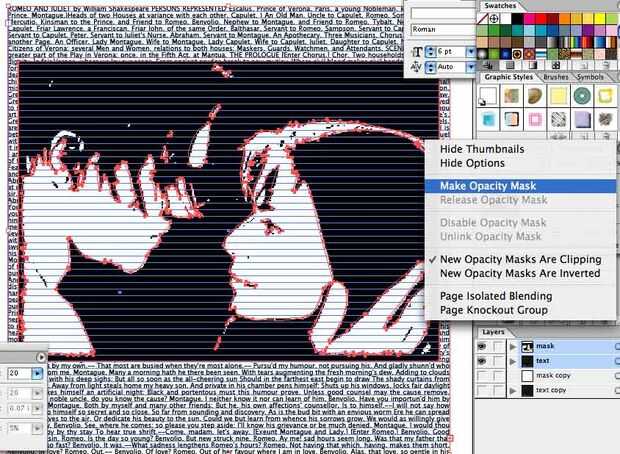Screen dimensions: 620x454
Task: Apply the teal ring graphic style
Action: pyautogui.click(x=582, y=96)
